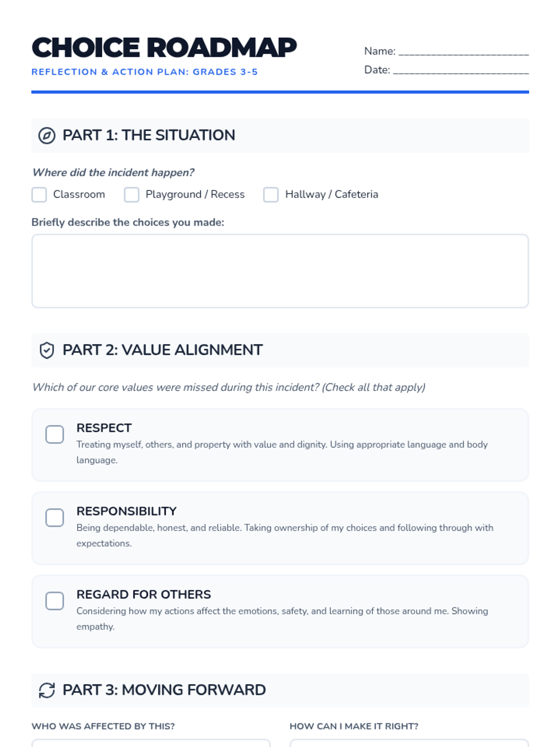Click the Part 2: Value Alignment heading

pos(162,350)
